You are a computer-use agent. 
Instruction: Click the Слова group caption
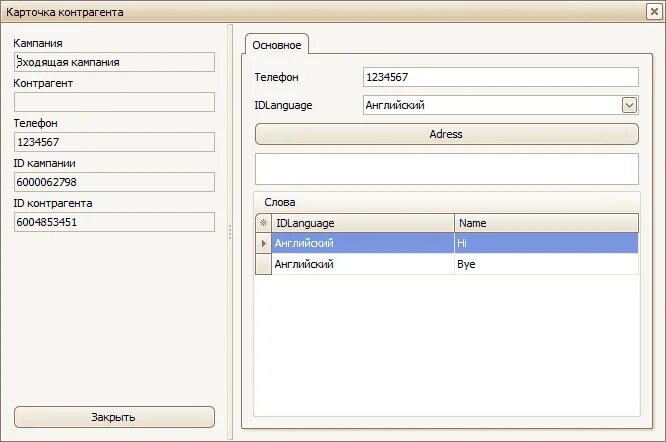click(x=279, y=202)
